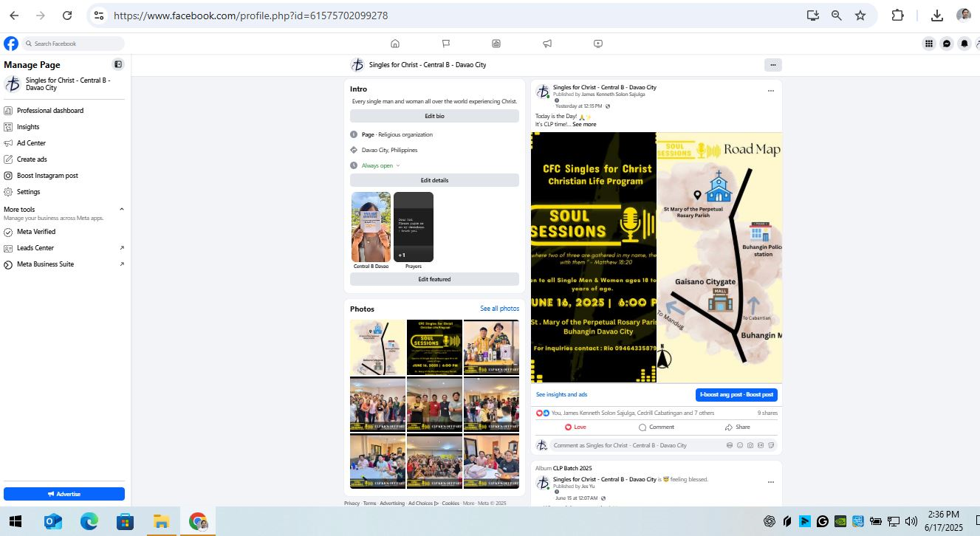Open the Soul Sessions poster image in the post

tap(594, 257)
